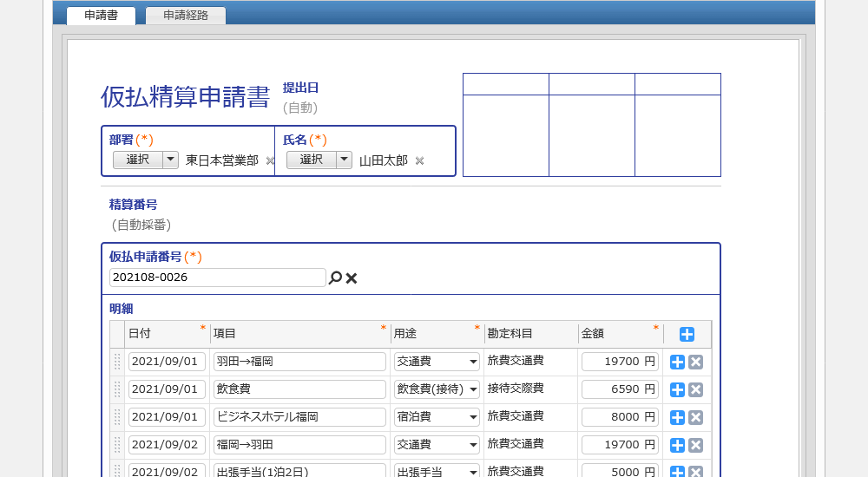The width and height of the screenshot is (868, 477).
Task: Delete the 飲食費 detail row
Action: pyautogui.click(x=695, y=390)
